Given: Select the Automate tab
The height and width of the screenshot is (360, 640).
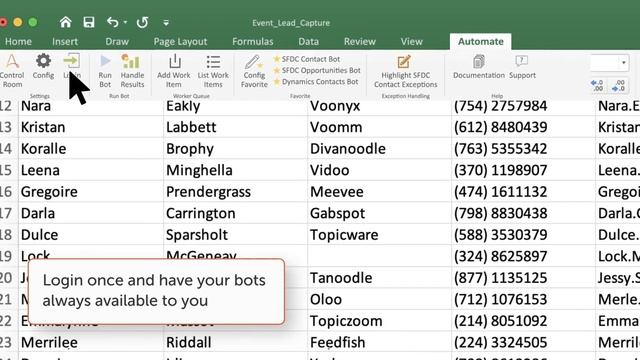Looking at the screenshot, I should 480,42.
